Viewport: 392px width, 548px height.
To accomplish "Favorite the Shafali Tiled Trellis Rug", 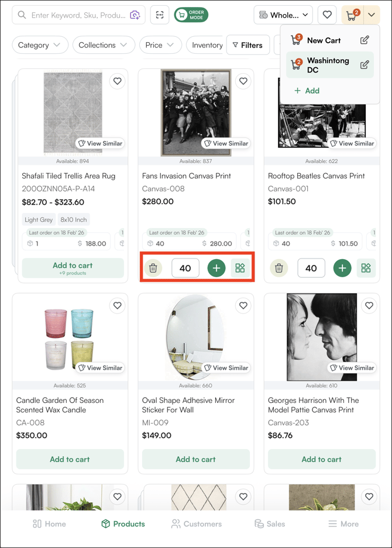I will point(118,81).
